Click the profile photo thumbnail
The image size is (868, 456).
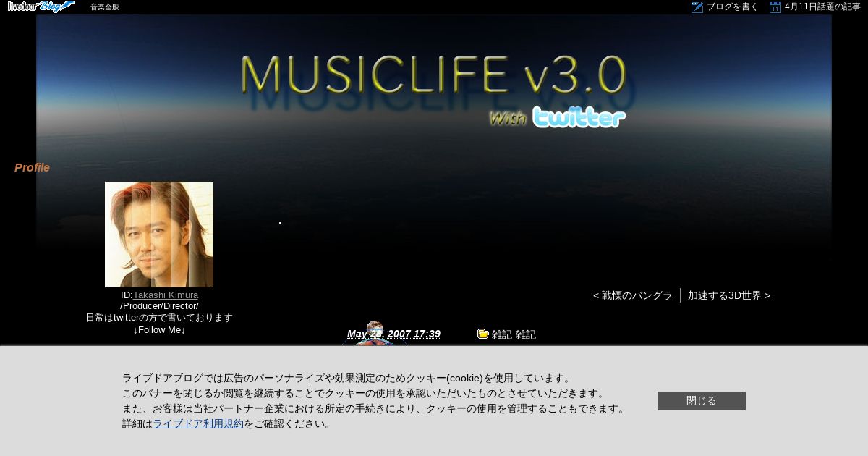[x=159, y=235]
